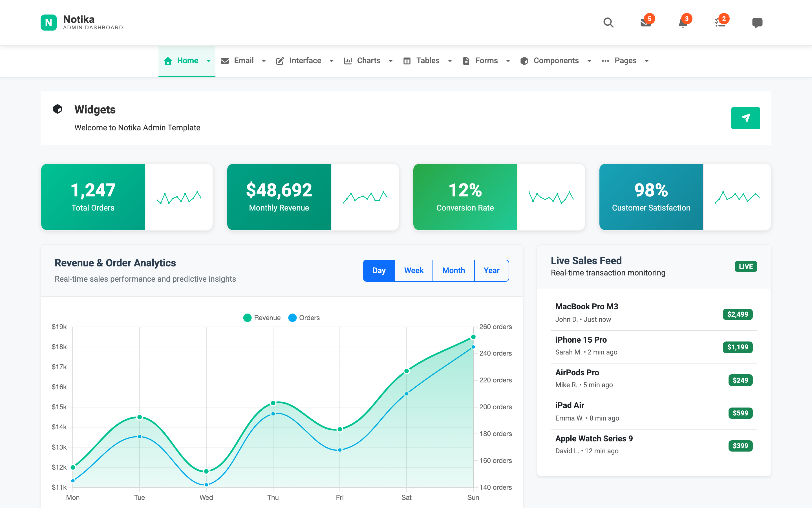Open the Email menu item

tap(243, 61)
